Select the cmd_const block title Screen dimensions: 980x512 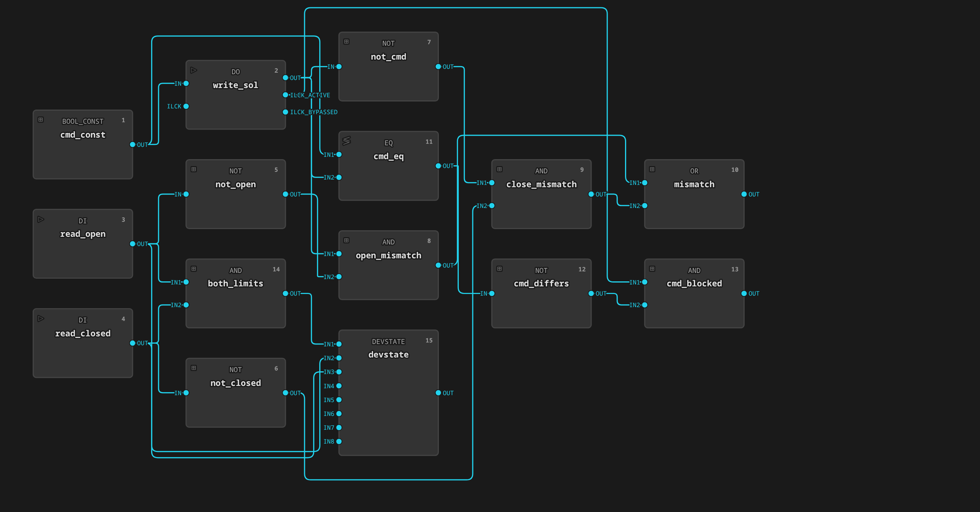83,135
